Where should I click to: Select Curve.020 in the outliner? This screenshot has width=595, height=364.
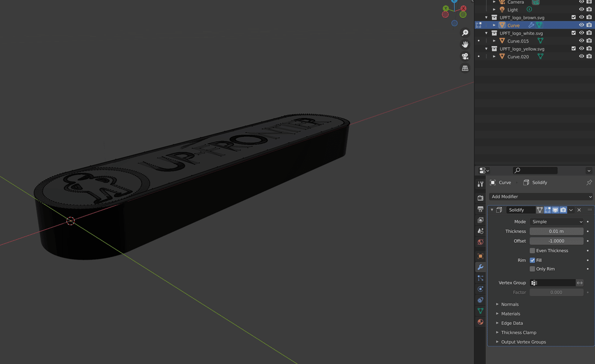[518, 57]
